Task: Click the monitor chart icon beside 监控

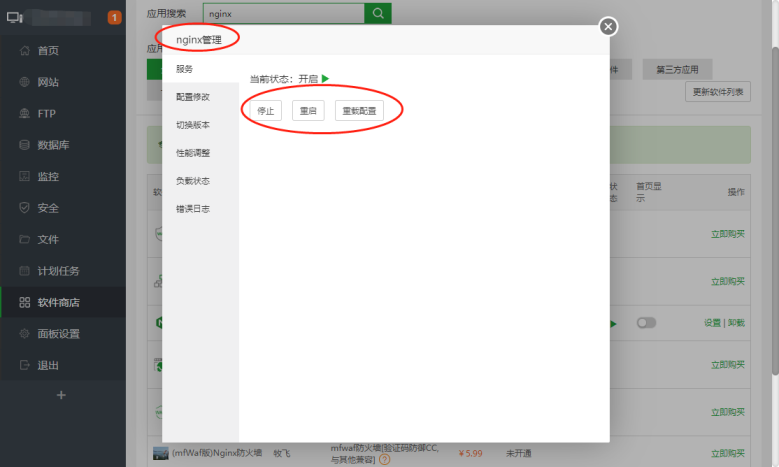Action: pos(24,176)
